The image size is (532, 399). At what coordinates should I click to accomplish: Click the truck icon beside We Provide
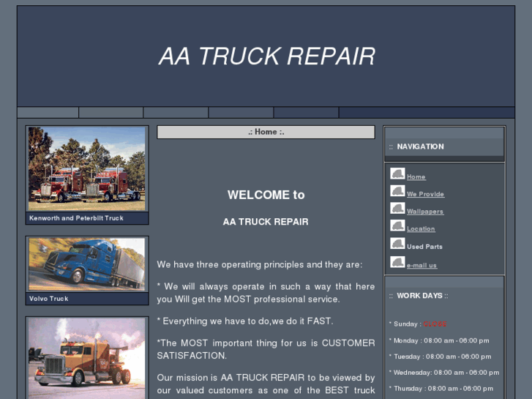coord(397,191)
